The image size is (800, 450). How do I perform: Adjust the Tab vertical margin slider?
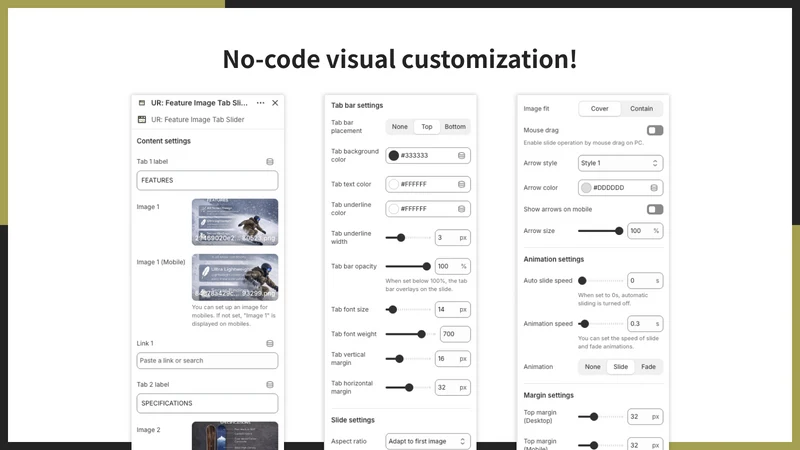point(408,359)
